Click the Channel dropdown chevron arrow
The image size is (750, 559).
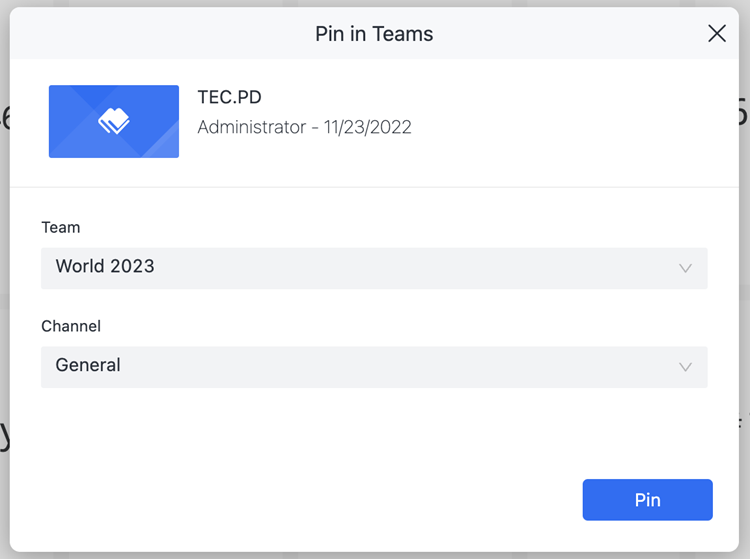coord(685,367)
